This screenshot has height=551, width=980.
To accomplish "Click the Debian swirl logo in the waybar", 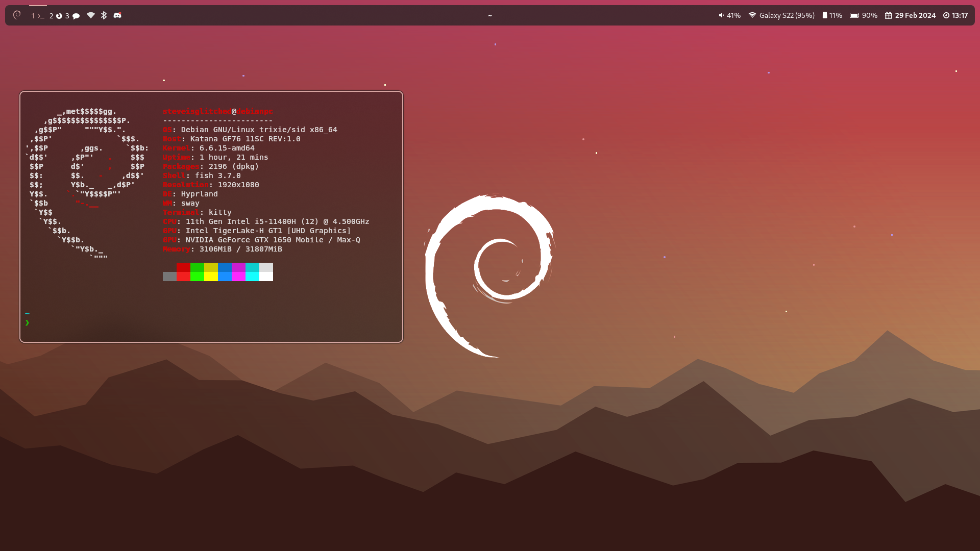I will click(x=17, y=15).
